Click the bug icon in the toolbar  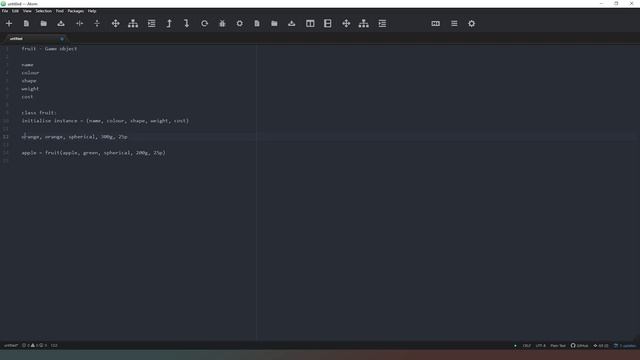[222, 24]
